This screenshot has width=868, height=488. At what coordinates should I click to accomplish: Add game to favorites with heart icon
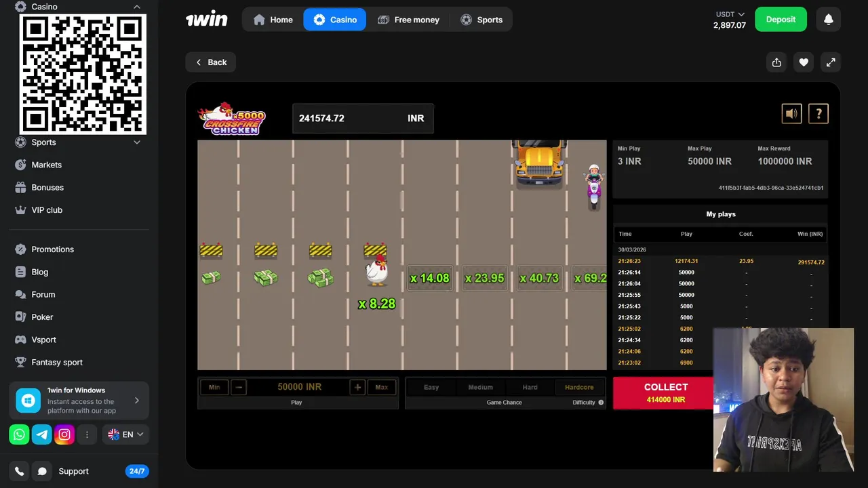click(804, 62)
